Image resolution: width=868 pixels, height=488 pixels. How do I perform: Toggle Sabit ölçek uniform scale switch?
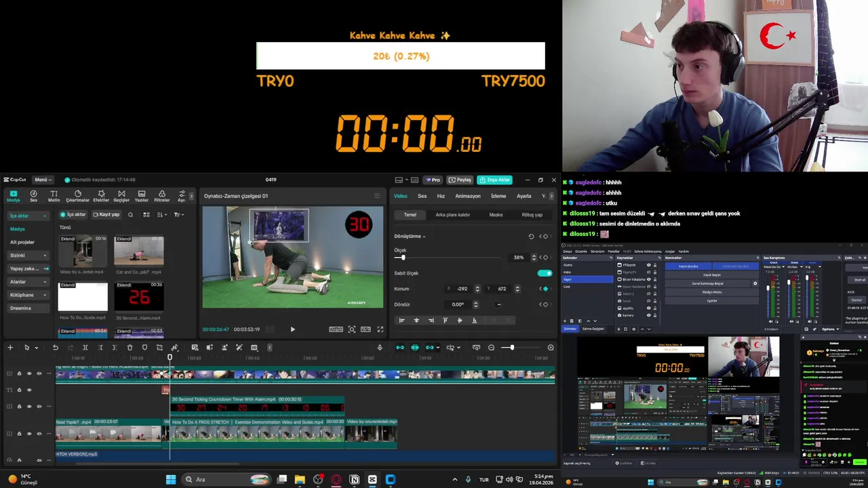click(545, 273)
